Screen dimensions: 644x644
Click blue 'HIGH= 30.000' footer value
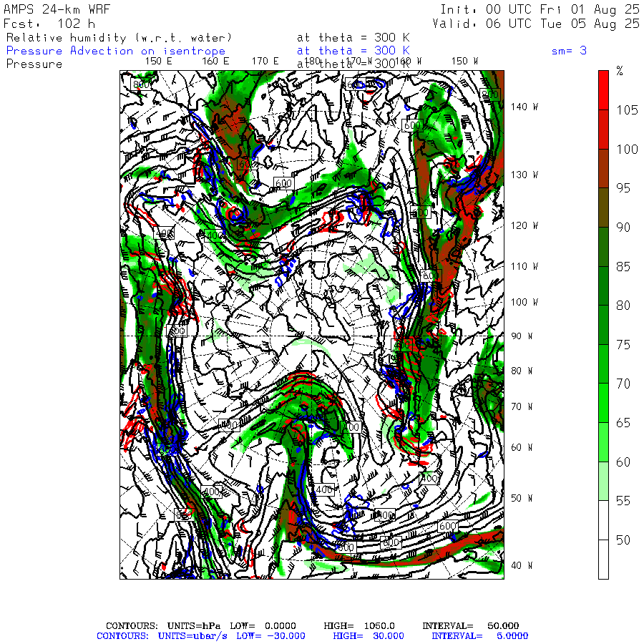tap(369, 636)
